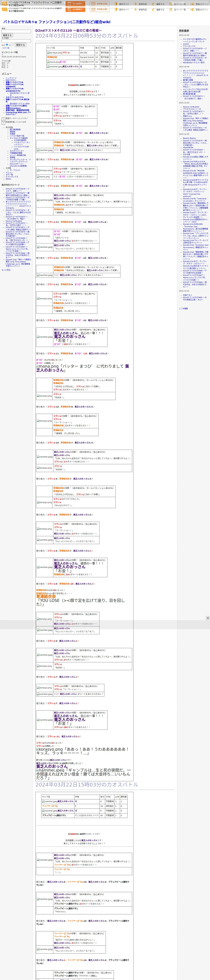210x980 pixels.
Task: Click the 検索する button beside the and/or radios
Action: tap(20, 45)
